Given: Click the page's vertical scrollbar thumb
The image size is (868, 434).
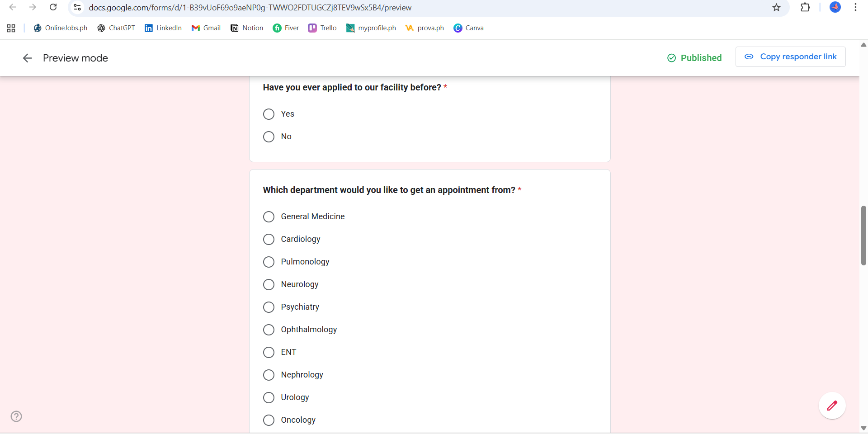Looking at the screenshot, I should coord(863,235).
